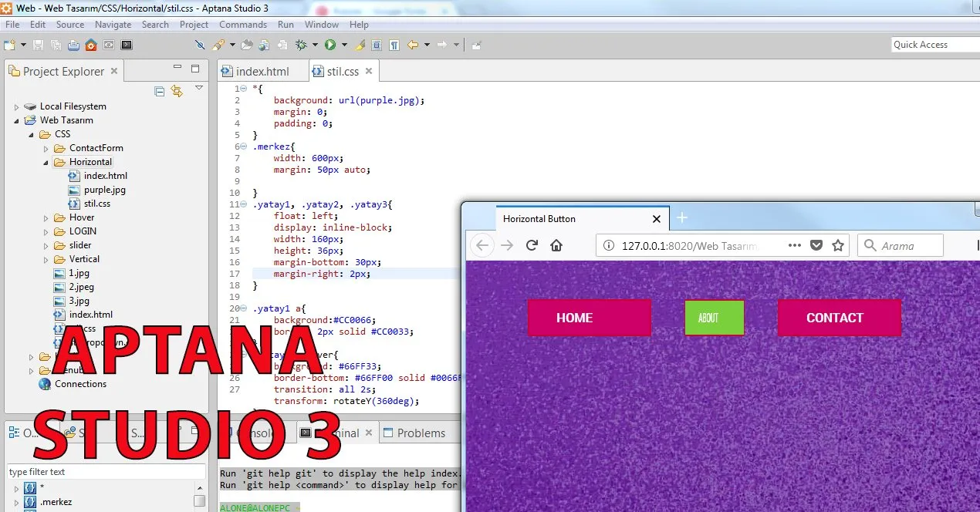Toggle Show Whitespace Characters pilcrow icon
This screenshot has width=980, height=512.
[x=394, y=45]
